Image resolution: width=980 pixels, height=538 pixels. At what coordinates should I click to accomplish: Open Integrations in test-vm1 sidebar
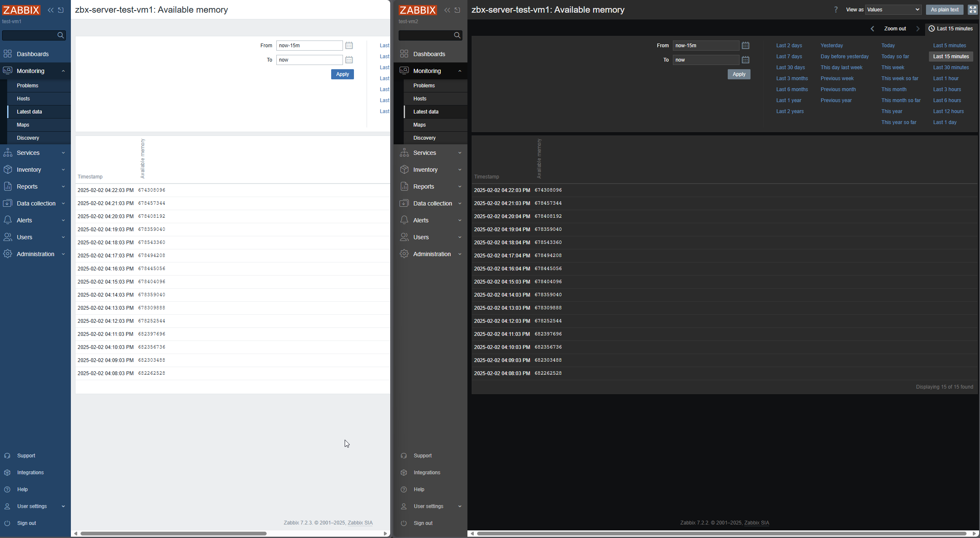pos(30,473)
